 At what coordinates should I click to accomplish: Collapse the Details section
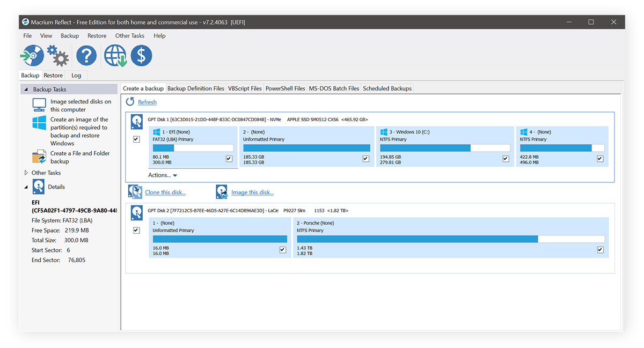[x=26, y=187]
